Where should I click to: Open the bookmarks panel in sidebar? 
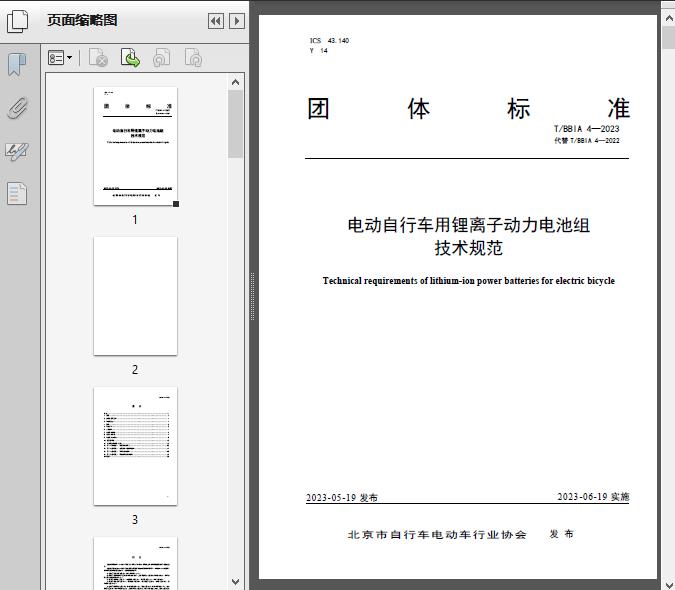point(17,65)
